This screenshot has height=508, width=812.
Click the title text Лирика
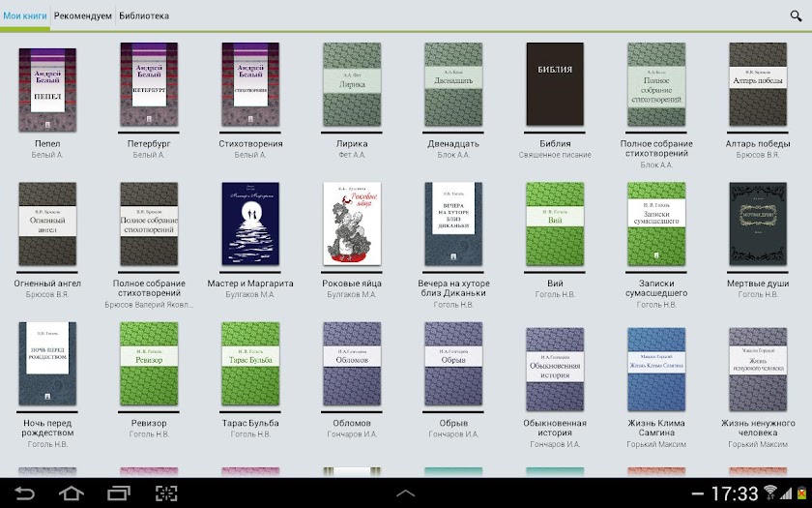click(x=352, y=143)
